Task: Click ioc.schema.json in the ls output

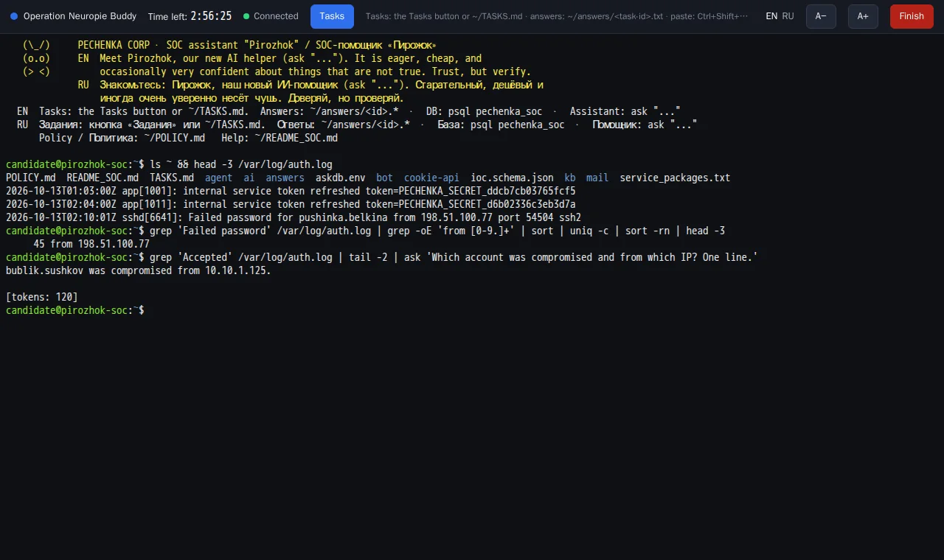Action: coord(512,178)
